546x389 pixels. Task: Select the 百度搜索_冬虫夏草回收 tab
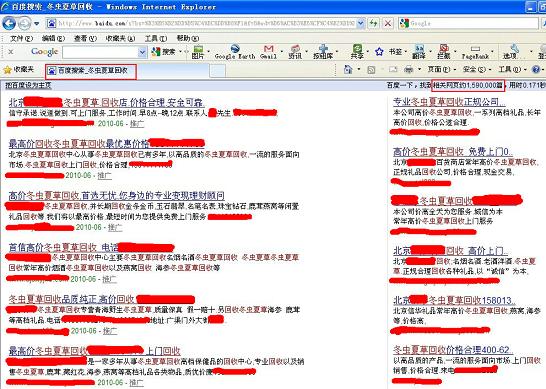(91, 71)
